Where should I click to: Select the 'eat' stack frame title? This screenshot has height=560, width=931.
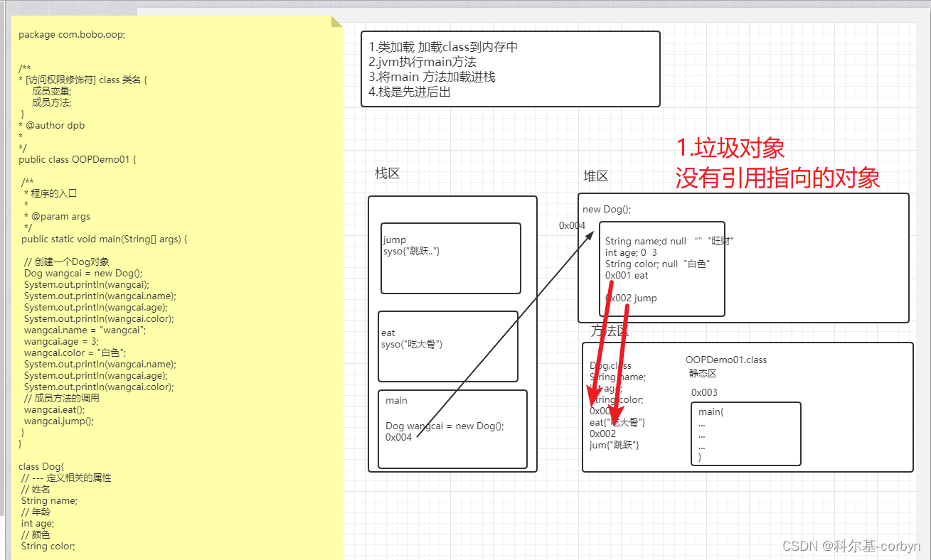[388, 333]
